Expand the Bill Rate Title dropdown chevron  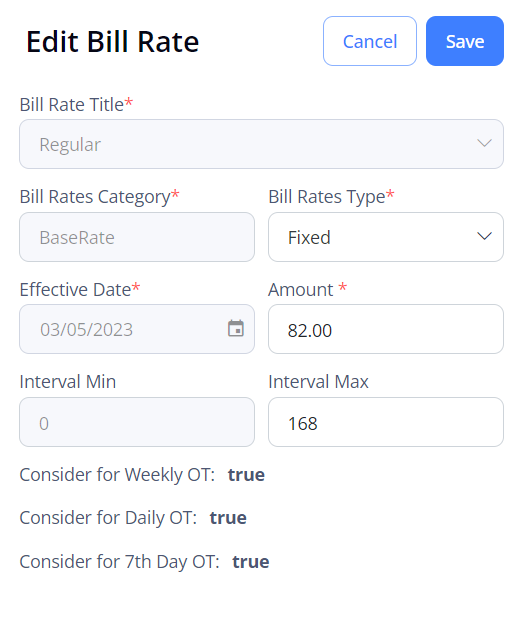coord(484,143)
